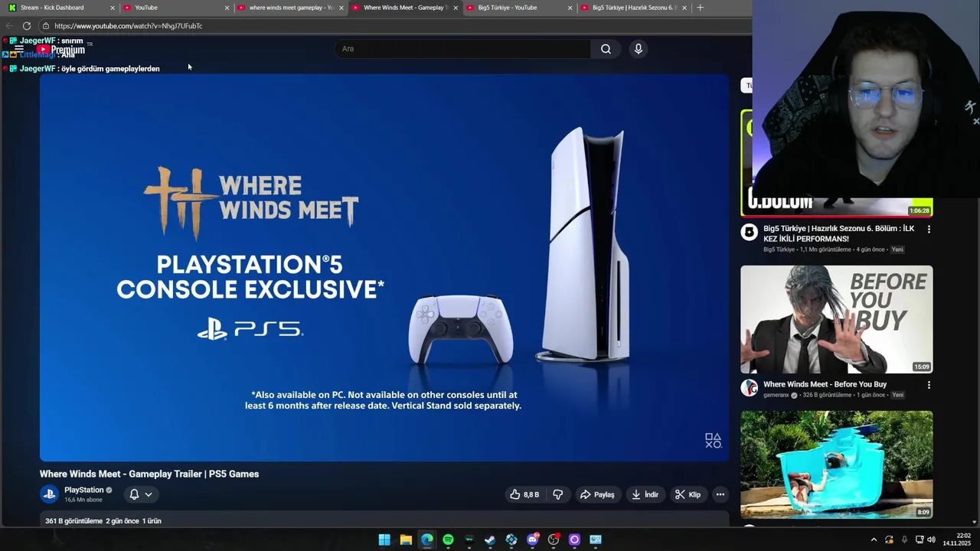Viewport: 980px width, 551px height.
Task: Go back with browser back arrow
Action: (x=9, y=26)
